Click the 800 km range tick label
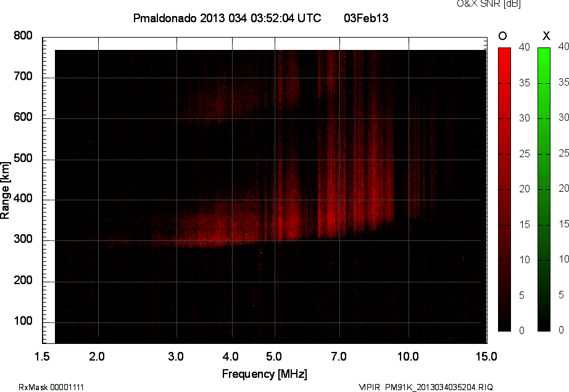Image resolution: width=569 pixels, height=392 pixels. 23,36
